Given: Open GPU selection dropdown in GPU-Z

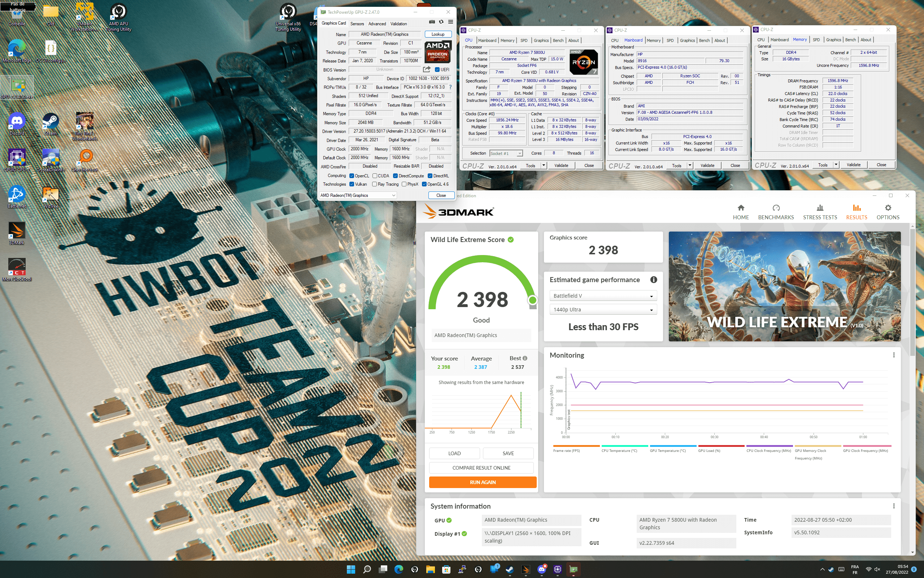Looking at the screenshot, I should (358, 195).
